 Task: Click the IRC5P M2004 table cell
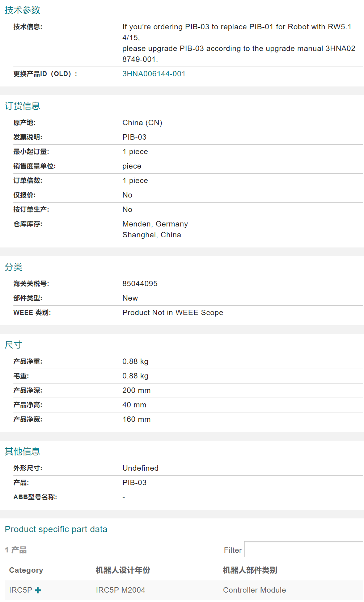(x=120, y=590)
